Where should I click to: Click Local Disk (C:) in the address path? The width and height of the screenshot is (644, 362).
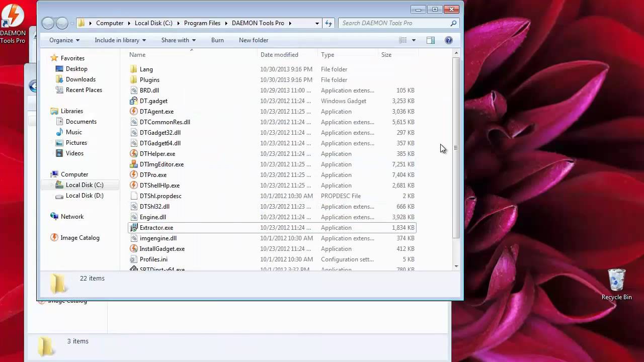[x=153, y=23]
